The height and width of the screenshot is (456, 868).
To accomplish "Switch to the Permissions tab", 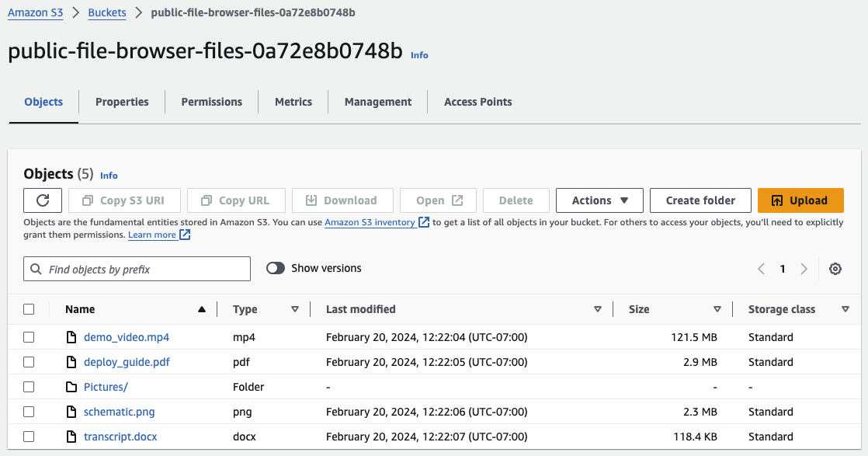I will pyautogui.click(x=211, y=102).
